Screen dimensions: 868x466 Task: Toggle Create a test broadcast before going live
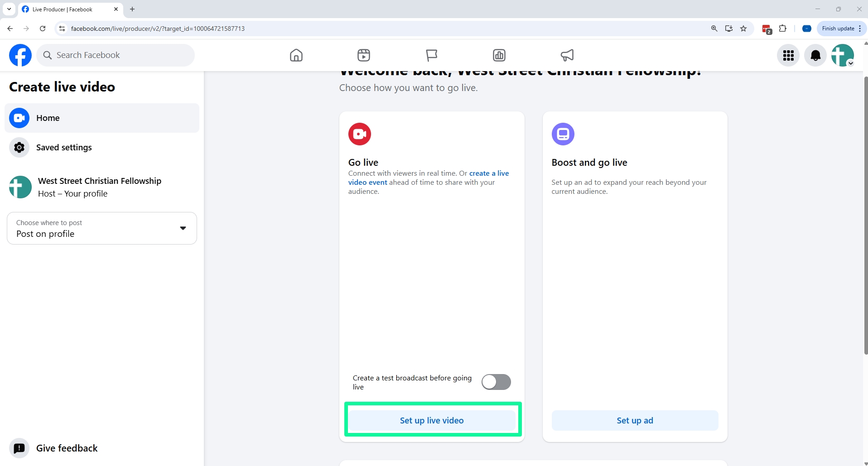pos(496,382)
